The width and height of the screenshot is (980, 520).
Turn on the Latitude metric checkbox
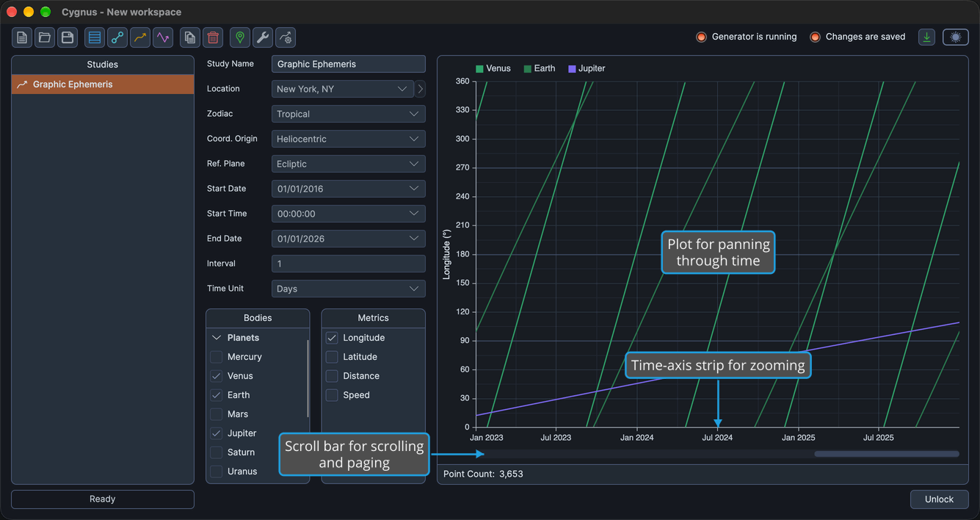click(332, 357)
